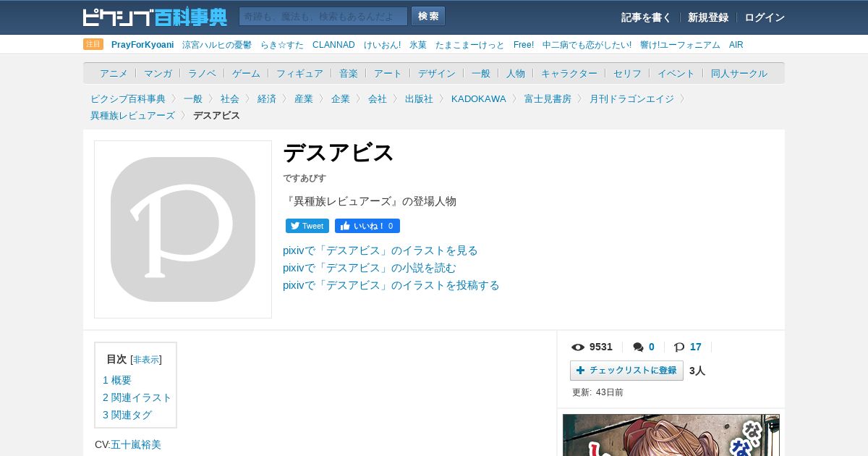The image size is (868, 456).
Task: Open the 氷菓 trending tag
Action: tap(418, 45)
